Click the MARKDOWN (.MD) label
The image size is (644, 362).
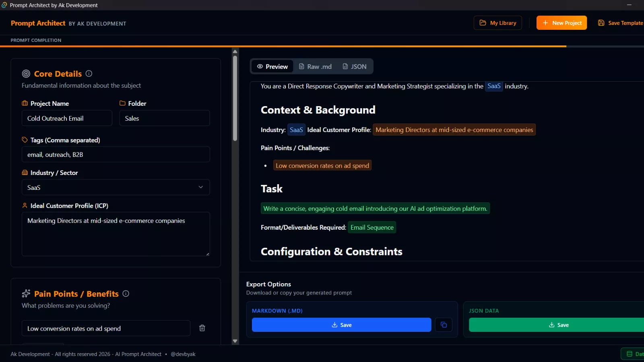[277, 311]
